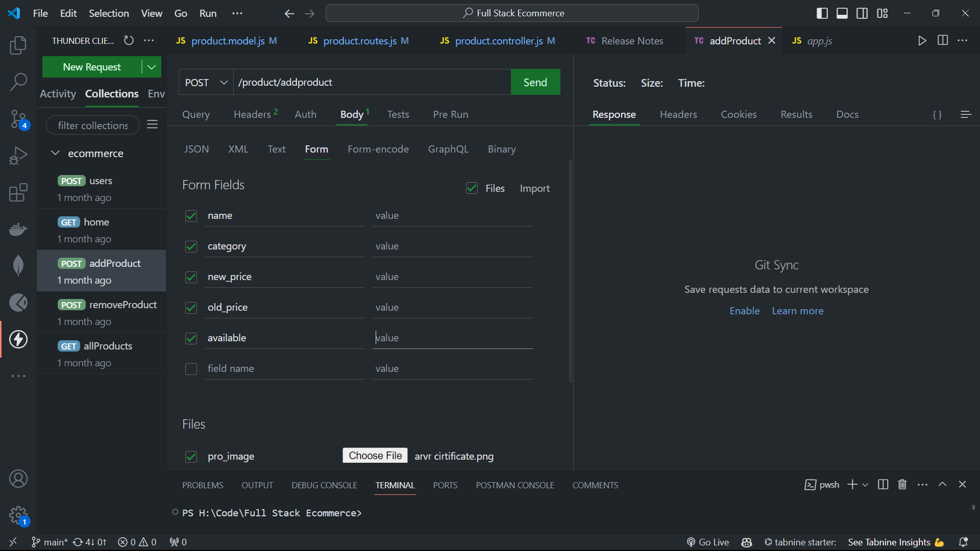Click the request URL input field
This screenshot has height=551, width=980.
pos(372,82)
